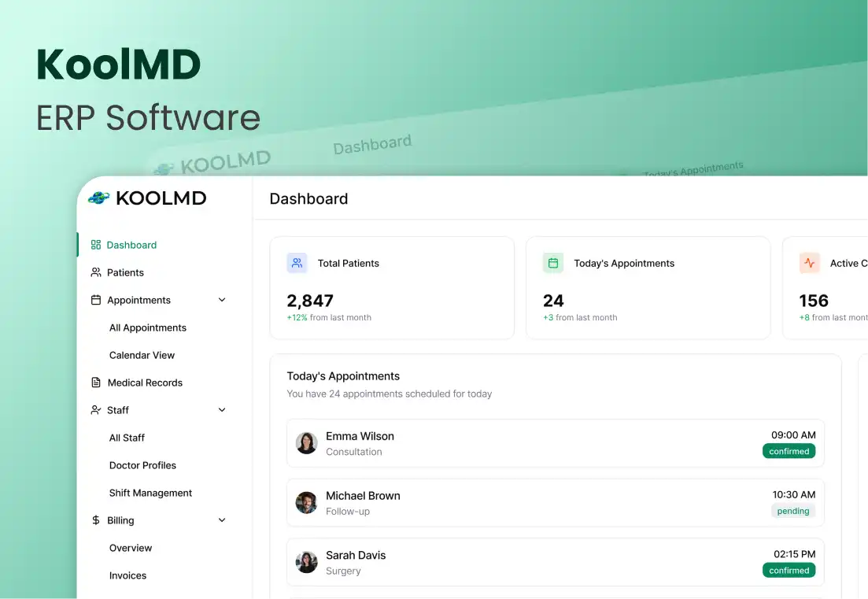Click Michael Brown's avatar photo
Image resolution: width=868 pixels, height=599 pixels.
coord(306,503)
